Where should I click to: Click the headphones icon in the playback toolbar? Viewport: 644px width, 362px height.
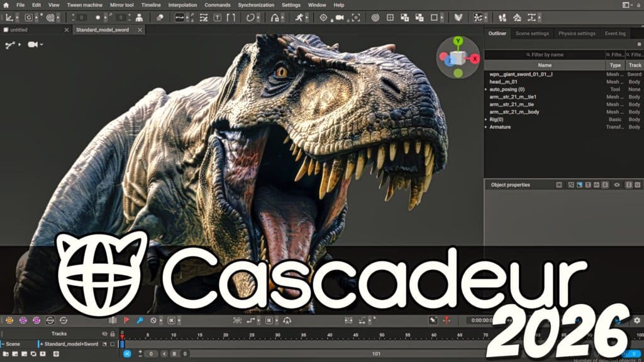(288, 319)
